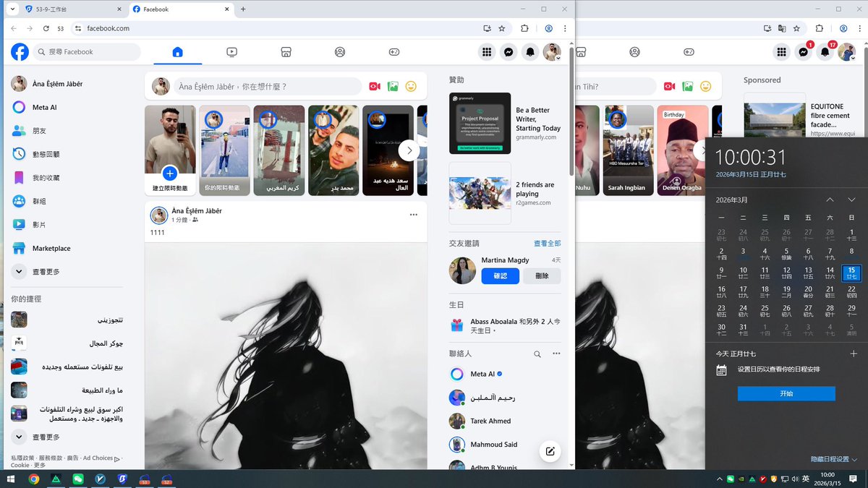Delete Martina Magdy friend request (刪除)
Screen dimensions: 868x488
pos(542,275)
